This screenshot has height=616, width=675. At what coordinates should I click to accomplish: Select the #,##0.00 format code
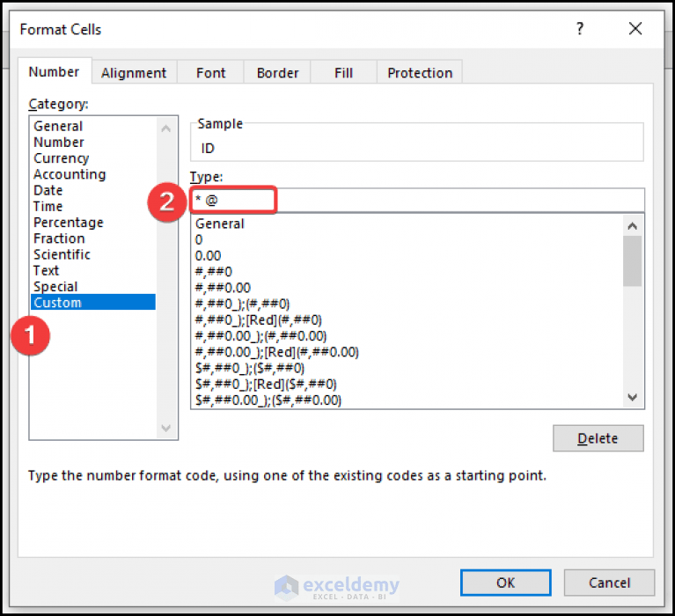pos(407,288)
